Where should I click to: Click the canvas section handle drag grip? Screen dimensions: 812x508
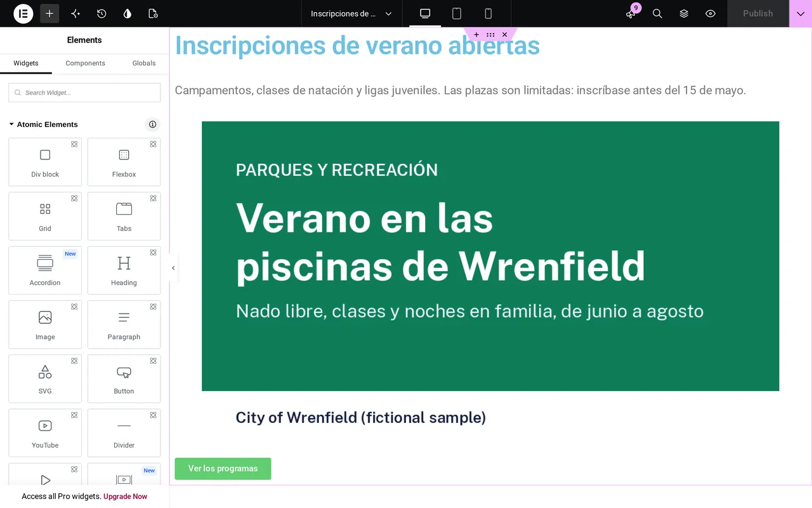pyautogui.click(x=490, y=35)
